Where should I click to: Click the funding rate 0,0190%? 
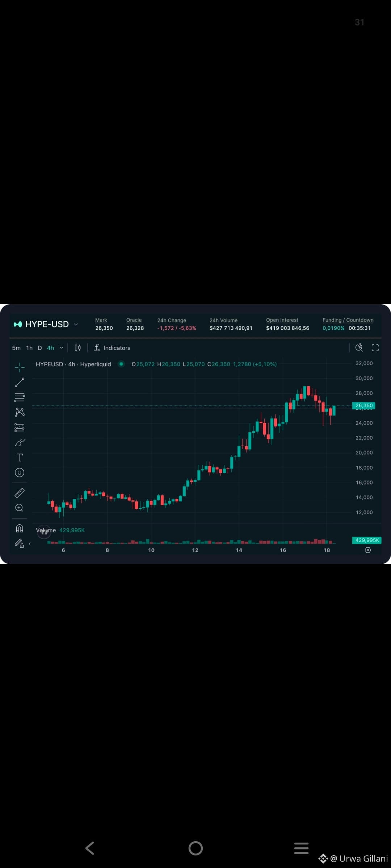pyautogui.click(x=333, y=328)
